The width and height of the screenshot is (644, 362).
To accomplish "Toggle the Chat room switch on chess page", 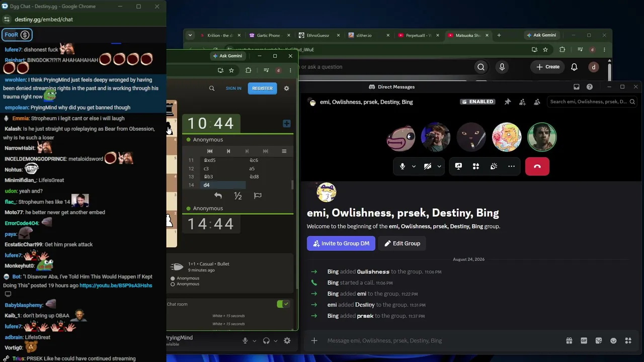I will 283,304.
